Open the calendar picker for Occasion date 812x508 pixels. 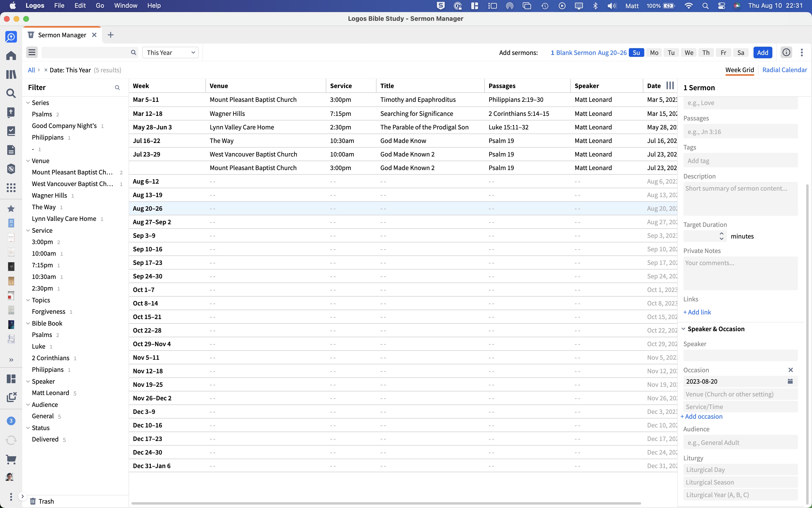tap(790, 381)
